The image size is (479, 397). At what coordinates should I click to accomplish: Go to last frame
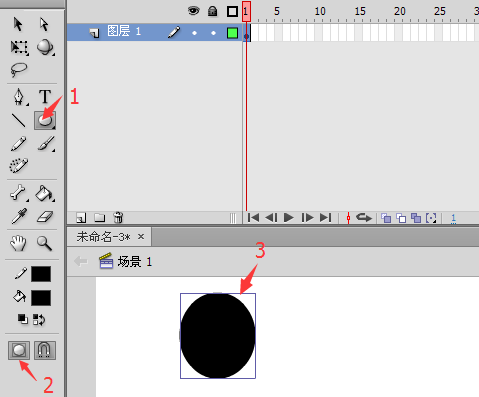coord(325,218)
